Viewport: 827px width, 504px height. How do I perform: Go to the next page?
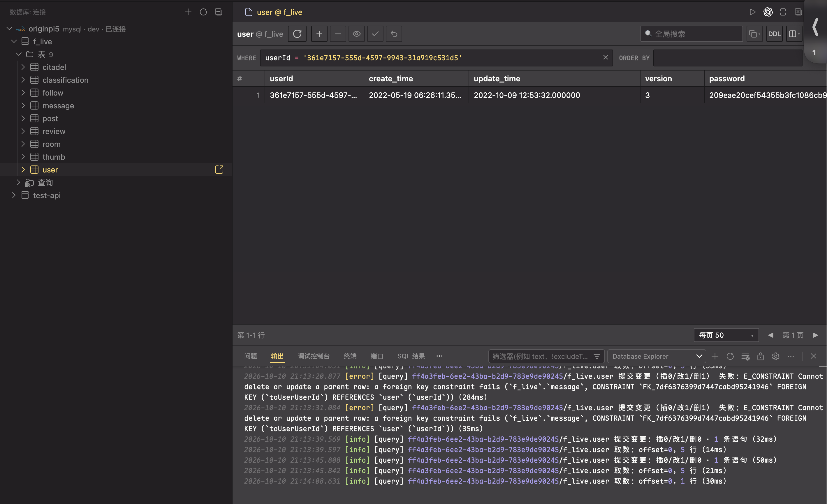coord(815,335)
